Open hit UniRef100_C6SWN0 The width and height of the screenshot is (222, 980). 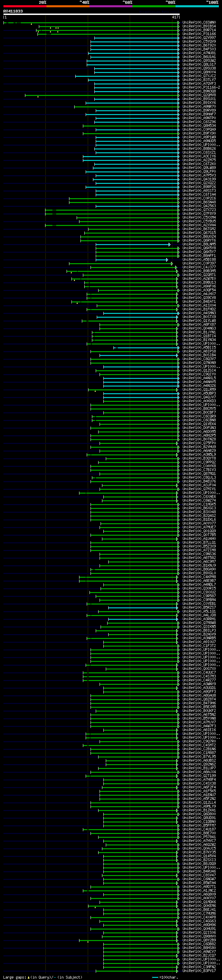click(199, 23)
